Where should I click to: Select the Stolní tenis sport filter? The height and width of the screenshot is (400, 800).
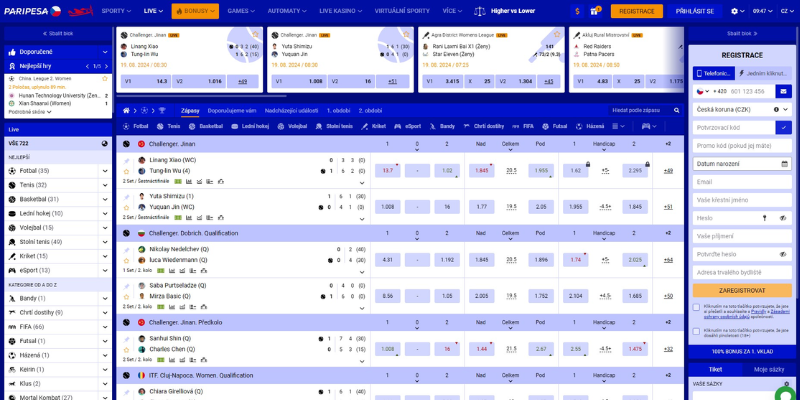tap(334, 126)
